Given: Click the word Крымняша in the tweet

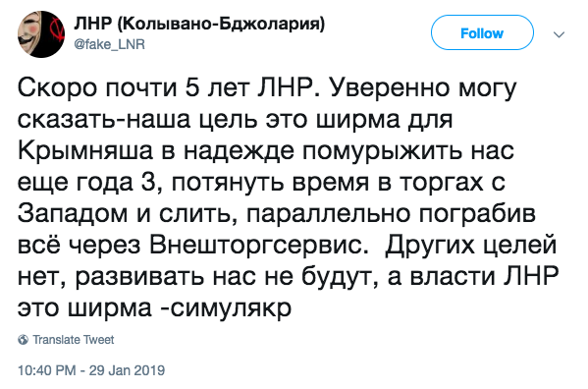Looking at the screenshot, I should pyautogui.click(x=85, y=151).
